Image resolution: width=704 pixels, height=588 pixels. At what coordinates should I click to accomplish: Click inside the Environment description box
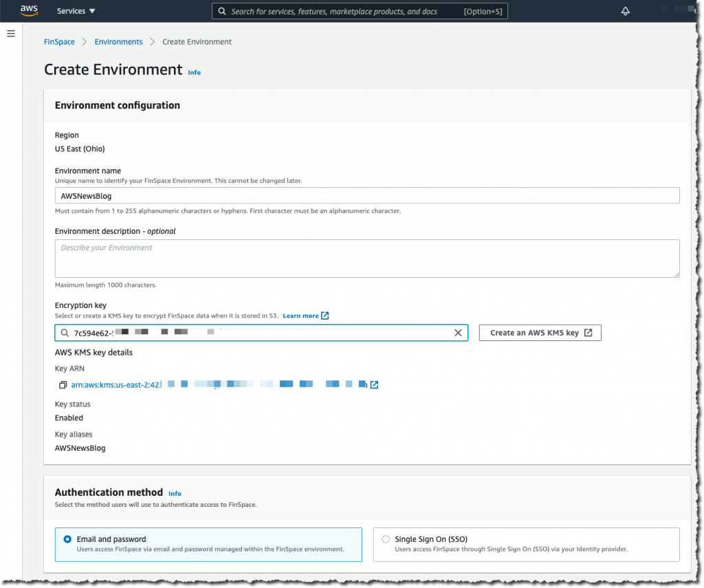367,258
